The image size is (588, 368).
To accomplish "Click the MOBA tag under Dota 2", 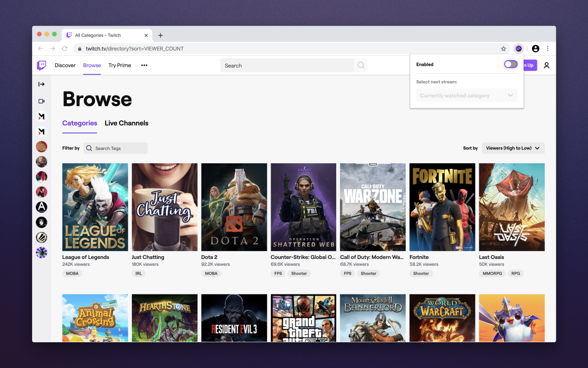I will point(211,273).
